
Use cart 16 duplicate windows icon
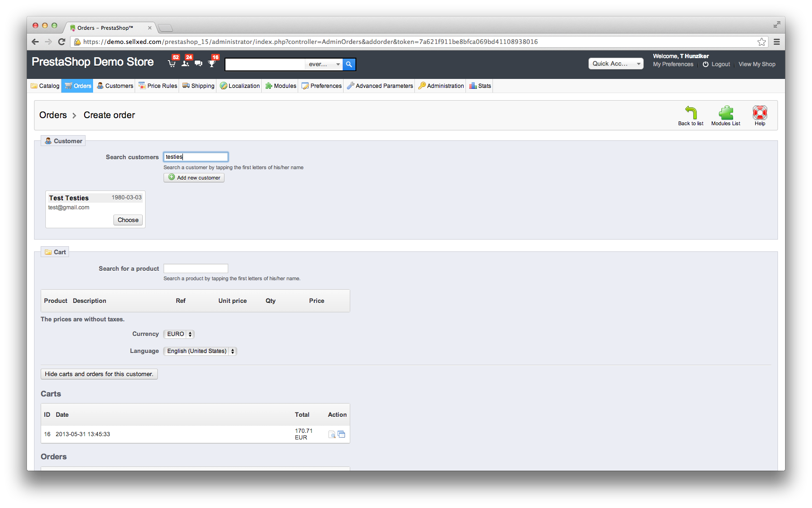[341, 434]
